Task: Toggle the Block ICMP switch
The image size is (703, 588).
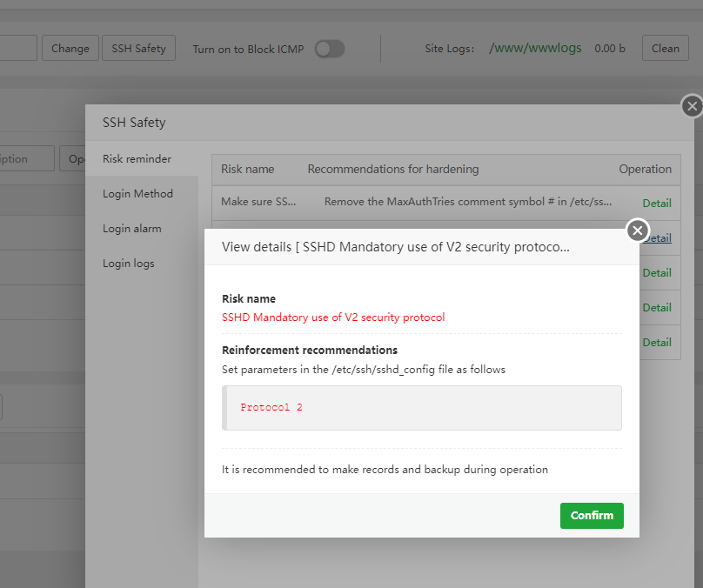Action: tap(329, 49)
